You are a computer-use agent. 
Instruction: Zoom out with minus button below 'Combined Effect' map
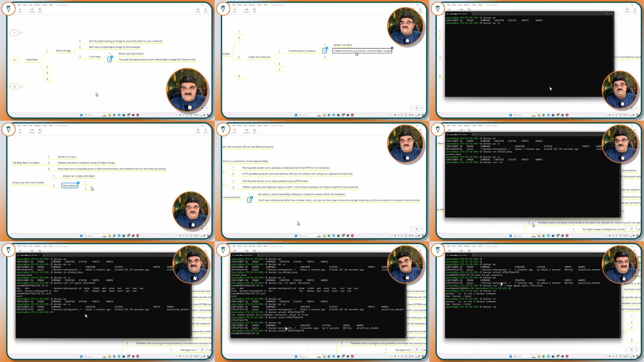click(412, 229)
